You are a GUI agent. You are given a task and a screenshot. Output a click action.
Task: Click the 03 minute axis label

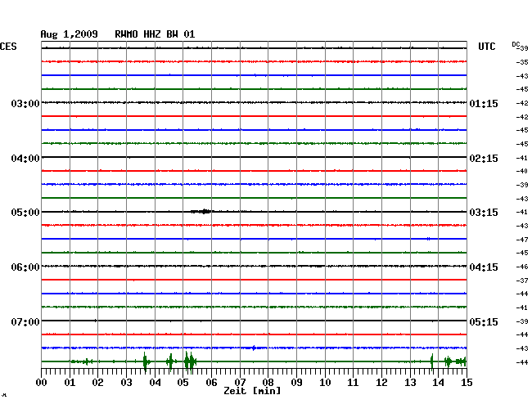point(127,382)
